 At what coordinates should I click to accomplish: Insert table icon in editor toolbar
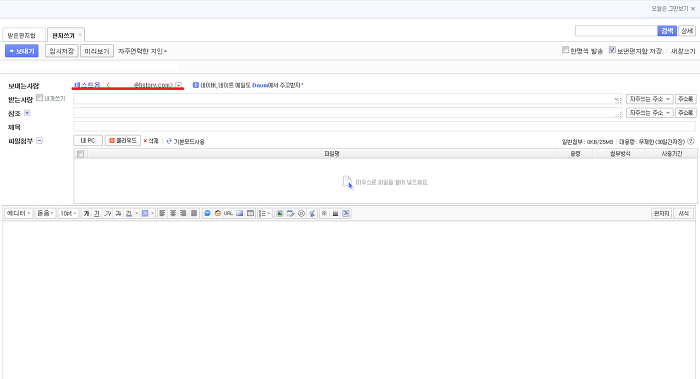point(250,214)
